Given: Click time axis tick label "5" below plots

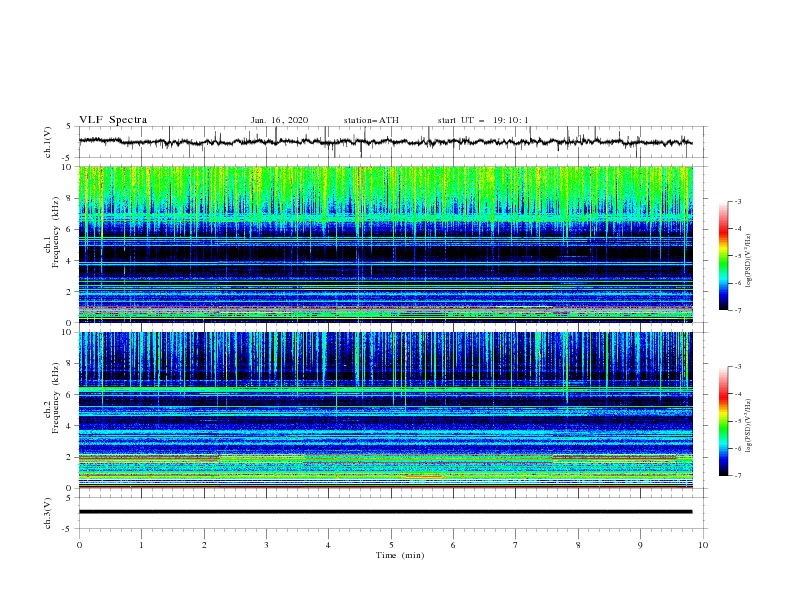Looking at the screenshot, I should pyautogui.click(x=391, y=545).
